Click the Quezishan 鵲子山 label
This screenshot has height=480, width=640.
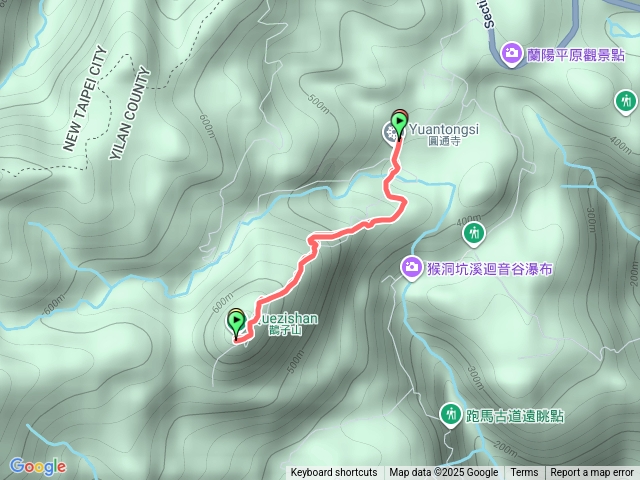[286, 324]
